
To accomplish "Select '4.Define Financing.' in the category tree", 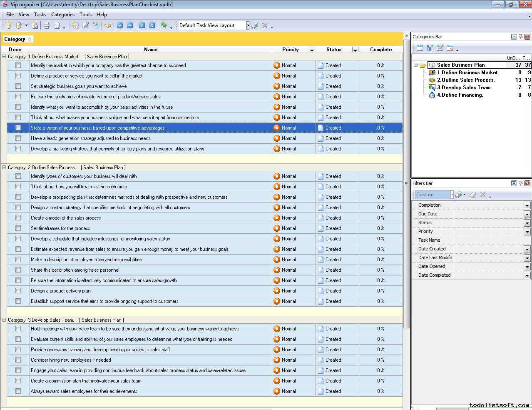I will click(x=460, y=95).
